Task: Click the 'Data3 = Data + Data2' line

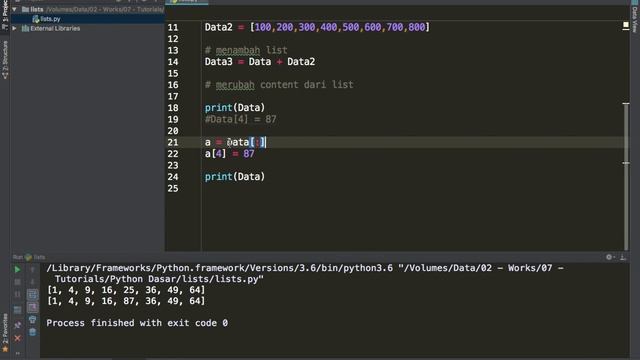Action: click(260, 62)
